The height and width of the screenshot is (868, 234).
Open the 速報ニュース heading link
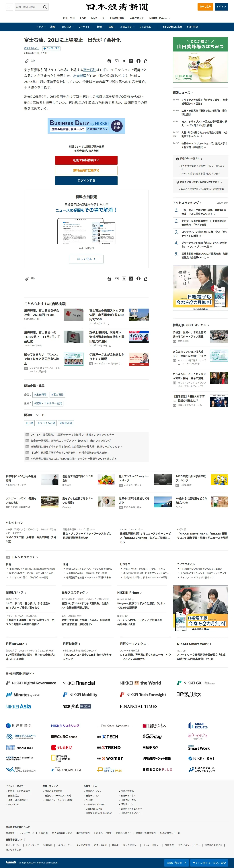click(x=183, y=93)
